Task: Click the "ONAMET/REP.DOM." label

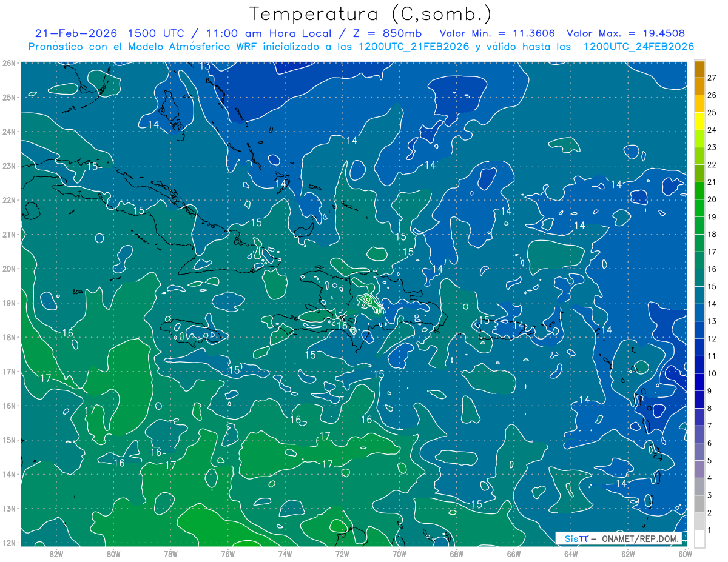Action: 641,538
